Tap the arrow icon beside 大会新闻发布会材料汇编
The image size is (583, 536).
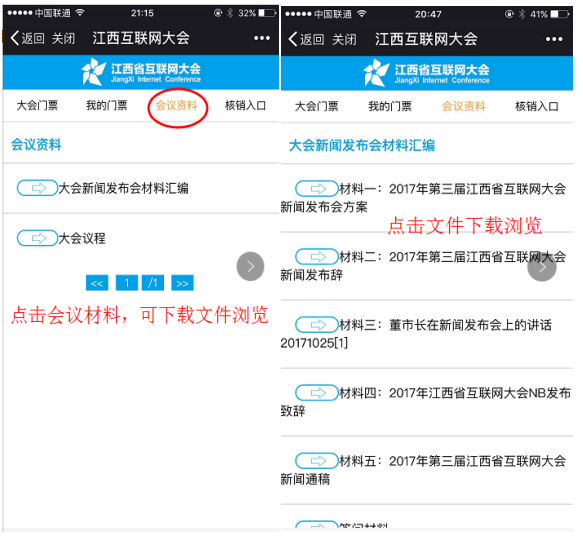37,188
